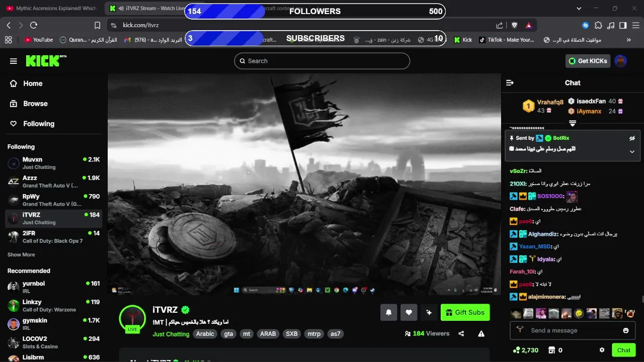Click chat username Alghamdiz
The width and height of the screenshot is (644, 362).
(543, 234)
